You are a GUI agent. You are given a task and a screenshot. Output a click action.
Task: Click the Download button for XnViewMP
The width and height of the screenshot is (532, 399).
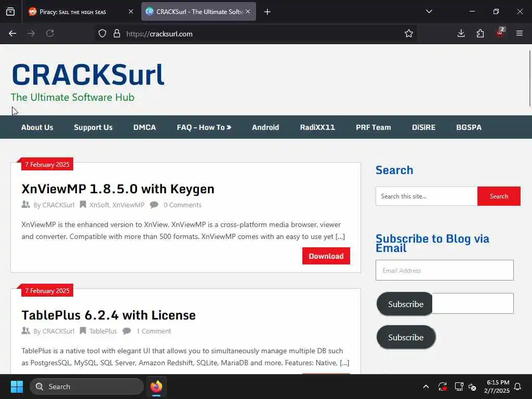pyautogui.click(x=326, y=256)
